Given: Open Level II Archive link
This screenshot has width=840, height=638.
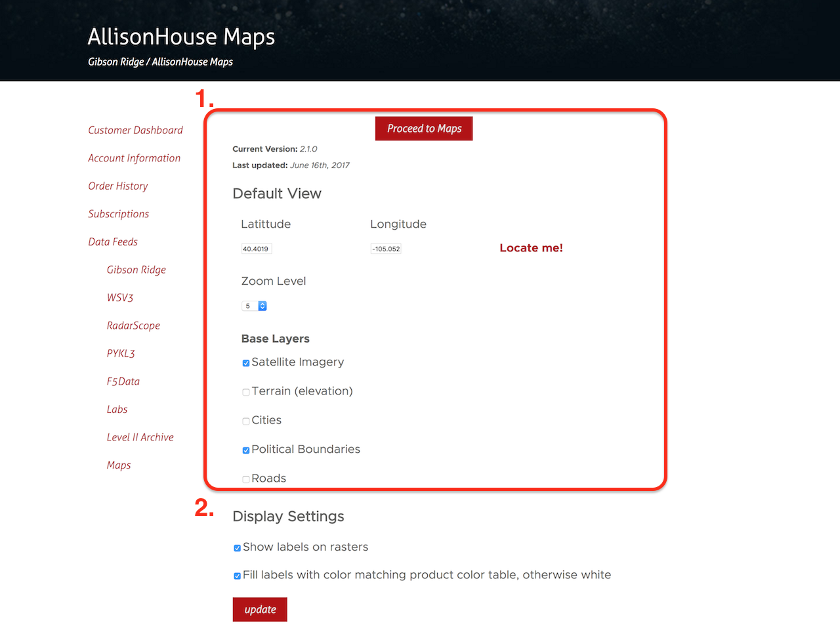Looking at the screenshot, I should click(140, 437).
